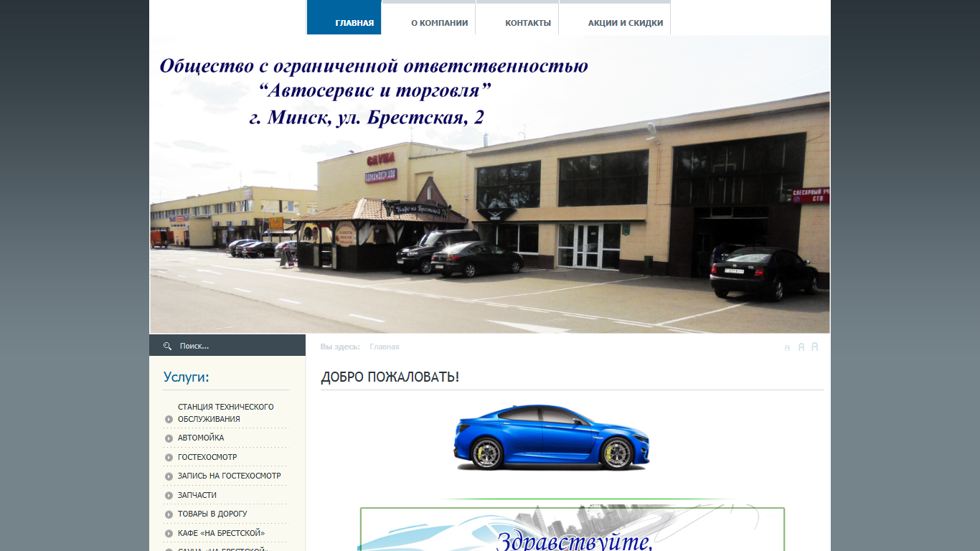This screenshot has height=551, width=980.
Task: Open АКЦИИ И СКИДКИ menu item
Action: 615,17
